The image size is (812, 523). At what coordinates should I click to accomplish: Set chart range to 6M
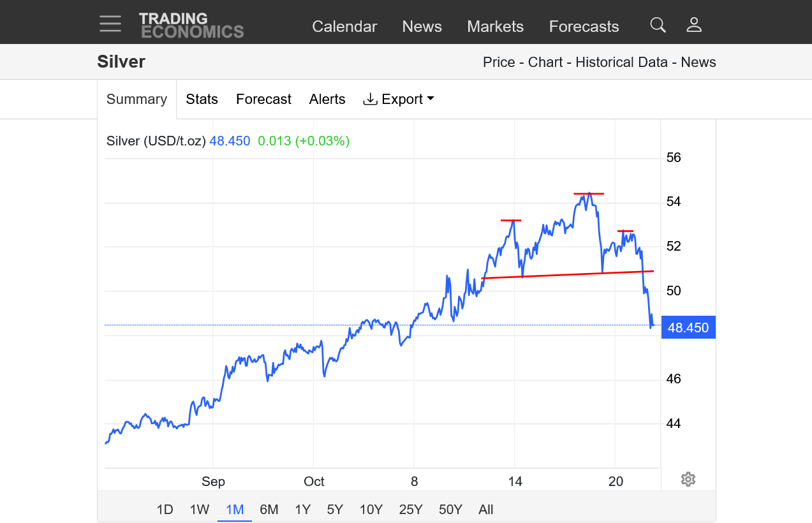[269, 510]
